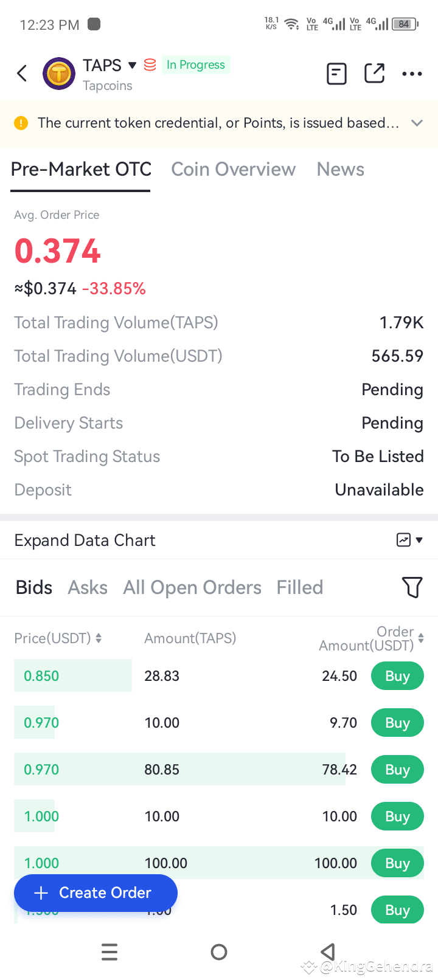Image resolution: width=438 pixels, height=980 pixels.
Task: Select the 80.85 TAPS bid row depth bar
Action: (x=179, y=769)
